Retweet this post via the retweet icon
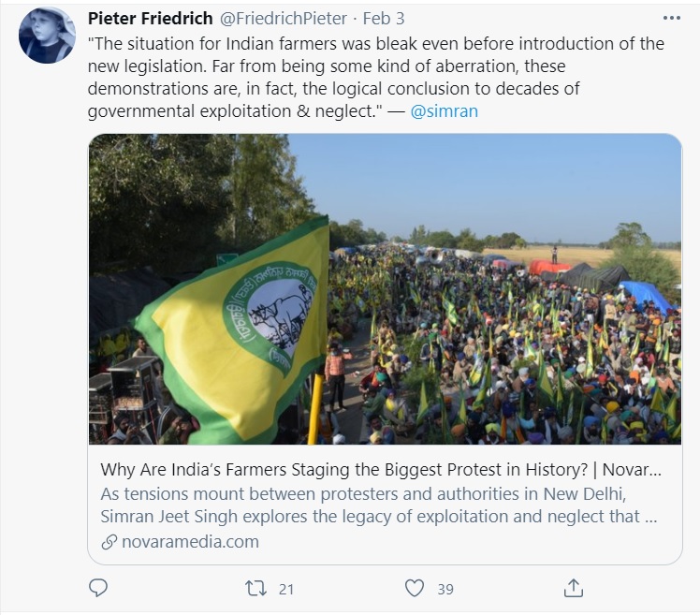Screen dimensions: 700x615 [x=255, y=588]
